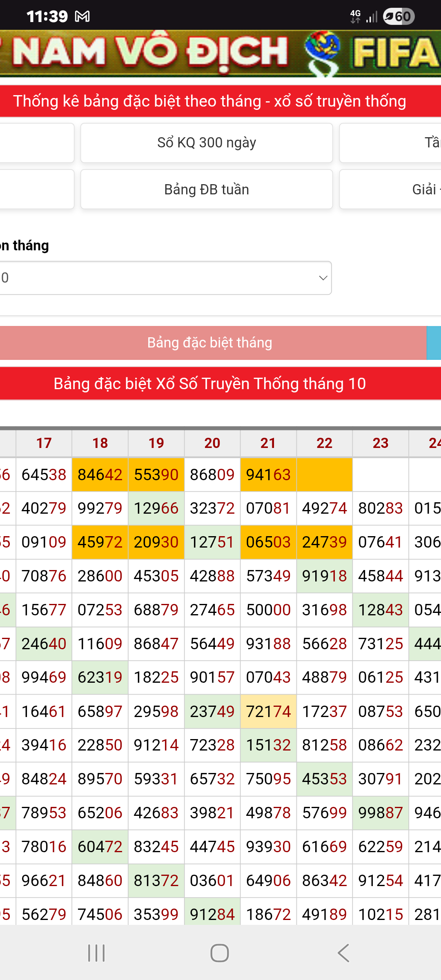Click the column header 23
Image resolution: width=441 pixels, height=980 pixels.
click(381, 443)
